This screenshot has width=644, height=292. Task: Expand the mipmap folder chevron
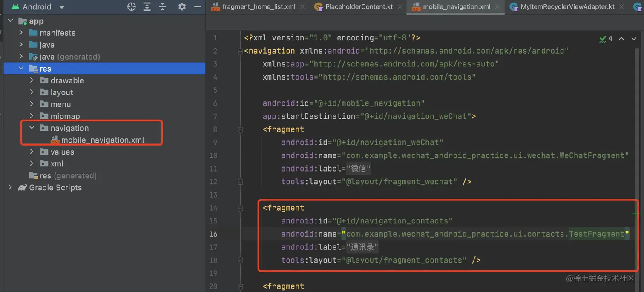(x=32, y=116)
